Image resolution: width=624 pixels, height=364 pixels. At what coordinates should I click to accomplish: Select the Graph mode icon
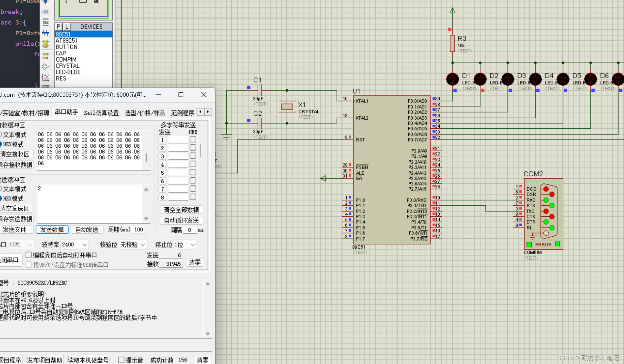pyautogui.click(x=46, y=77)
